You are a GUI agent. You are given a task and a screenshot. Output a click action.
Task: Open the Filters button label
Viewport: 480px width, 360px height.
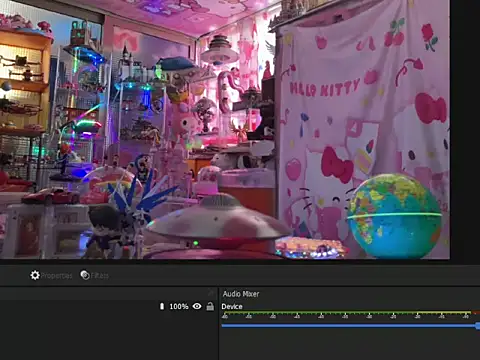(100, 276)
